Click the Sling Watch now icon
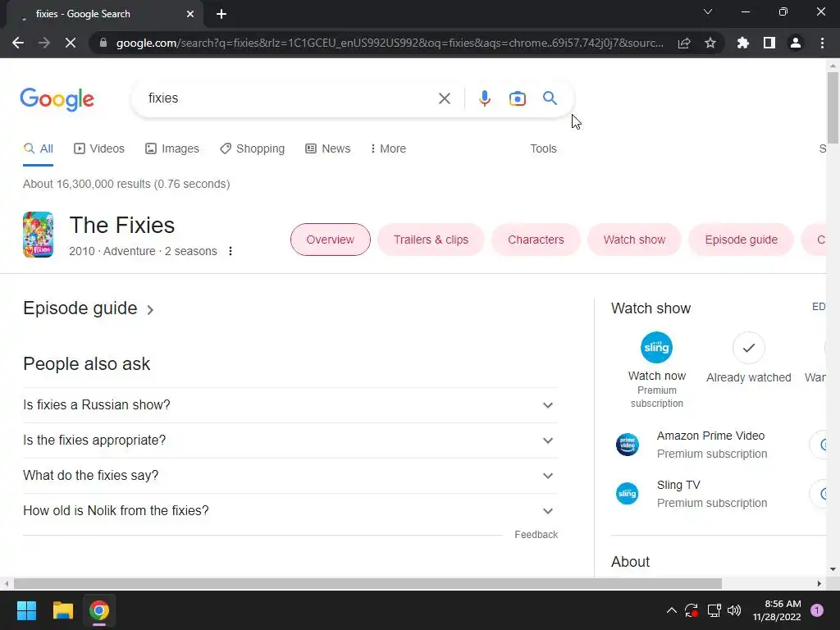 tap(656, 348)
